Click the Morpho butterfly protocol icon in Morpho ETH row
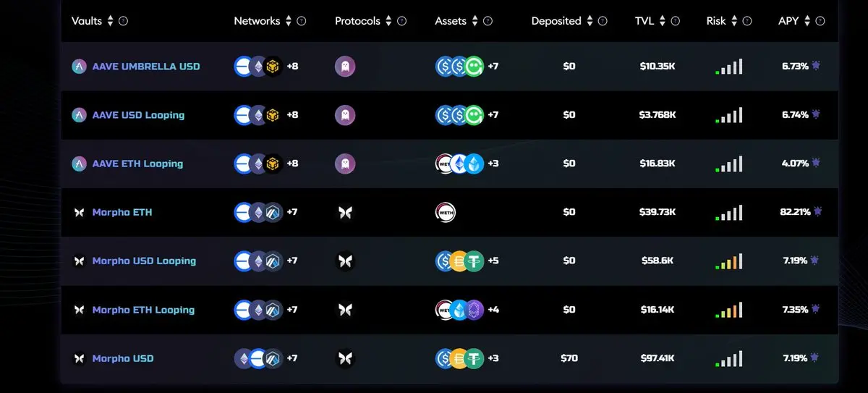This screenshot has width=868, height=393. (345, 212)
